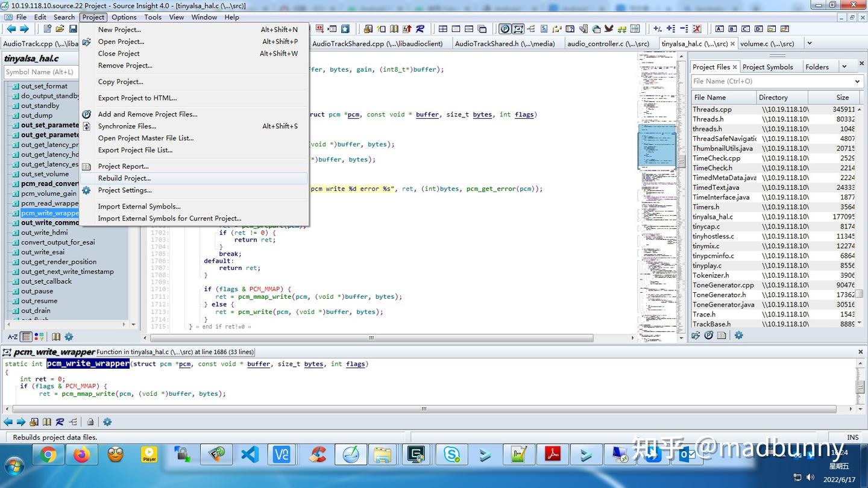868x488 pixels.
Task: Open the File Name search dropdown arrow
Action: click(x=857, y=81)
